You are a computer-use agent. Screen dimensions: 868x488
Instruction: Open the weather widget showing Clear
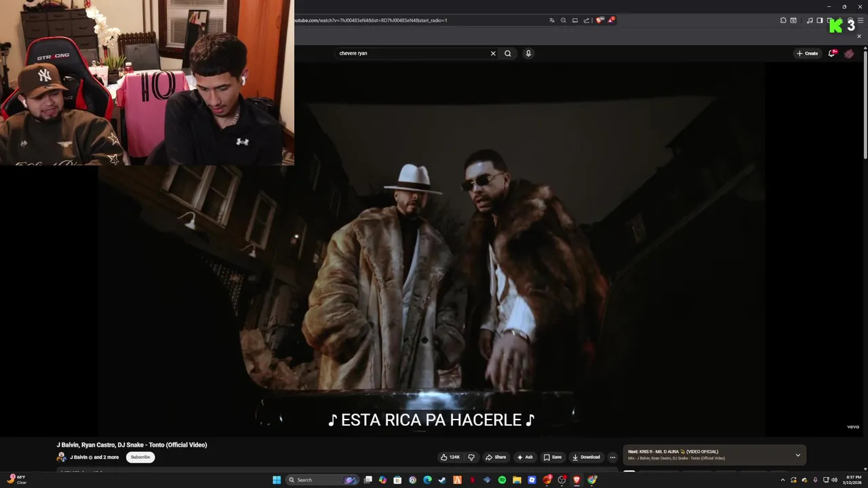pyautogui.click(x=17, y=479)
